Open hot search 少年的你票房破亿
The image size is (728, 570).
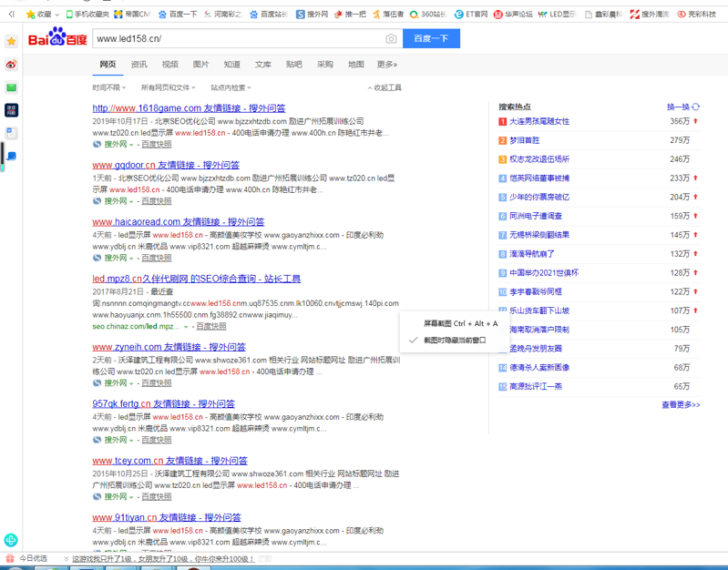pyautogui.click(x=539, y=197)
